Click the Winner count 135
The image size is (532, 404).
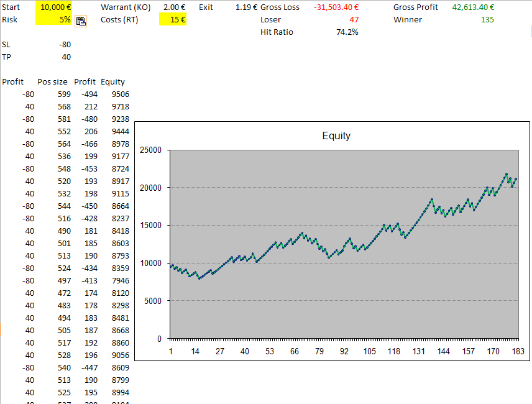(x=487, y=20)
